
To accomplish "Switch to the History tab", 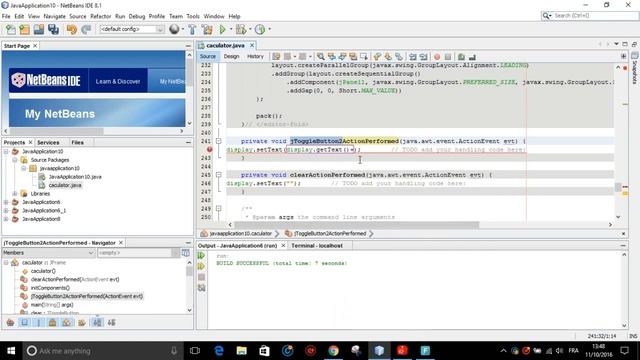I will 256,56.
